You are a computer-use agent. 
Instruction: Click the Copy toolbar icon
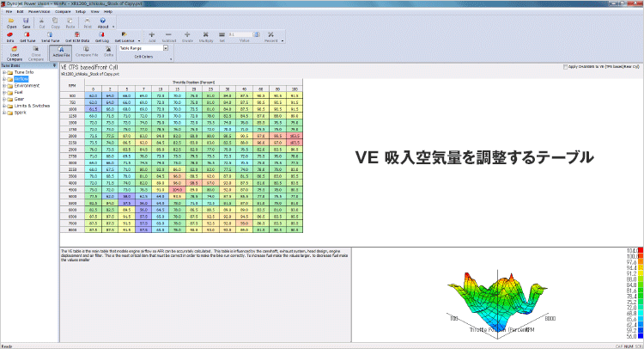(x=56, y=21)
